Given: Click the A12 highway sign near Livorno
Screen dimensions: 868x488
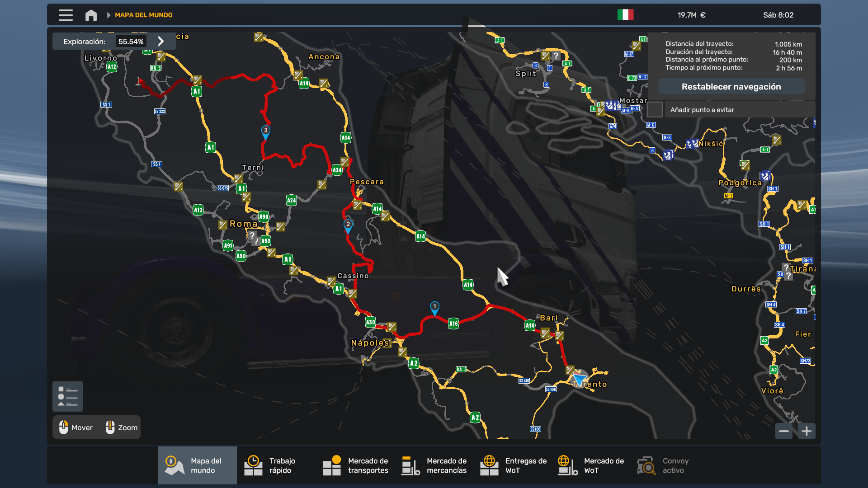Looking at the screenshot, I should coord(112,67).
